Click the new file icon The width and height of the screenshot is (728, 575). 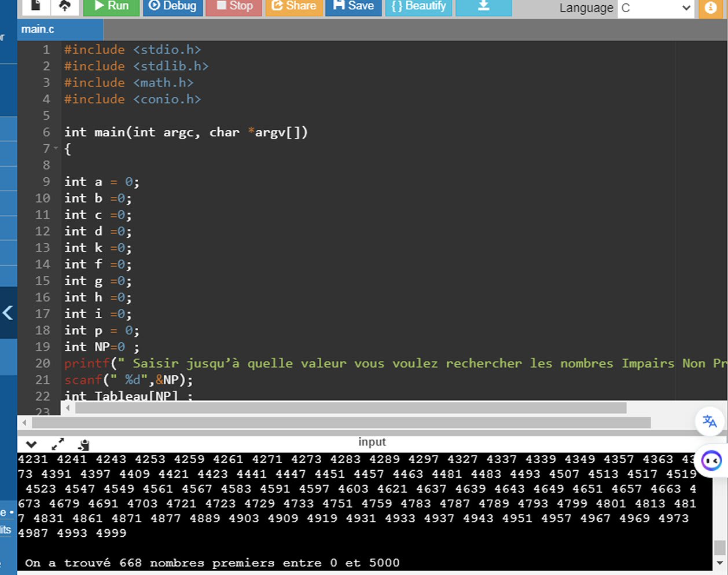click(36, 6)
